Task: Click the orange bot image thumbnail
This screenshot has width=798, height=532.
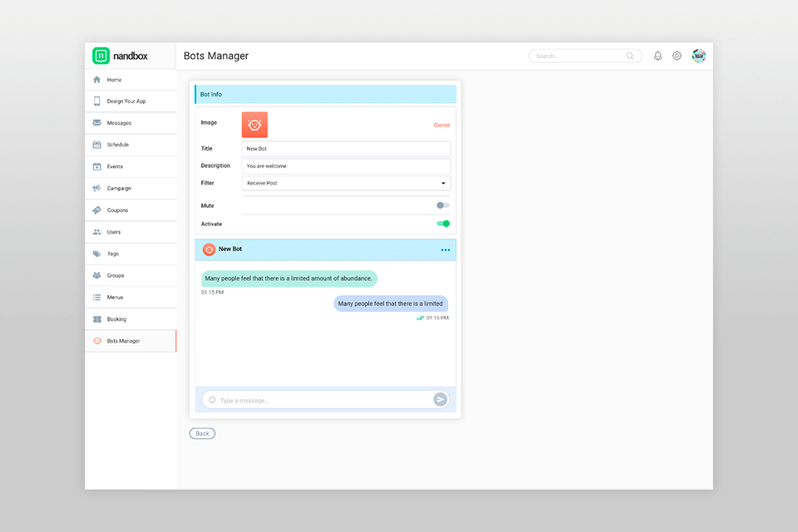Action: (x=254, y=125)
